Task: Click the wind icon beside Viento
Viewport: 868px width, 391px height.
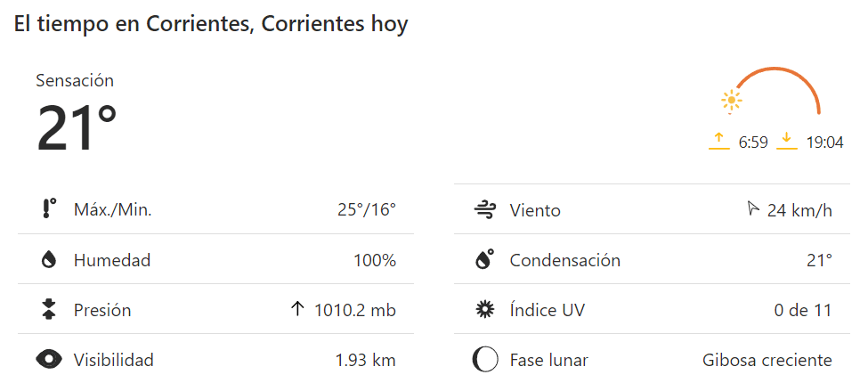Action: point(484,210)
